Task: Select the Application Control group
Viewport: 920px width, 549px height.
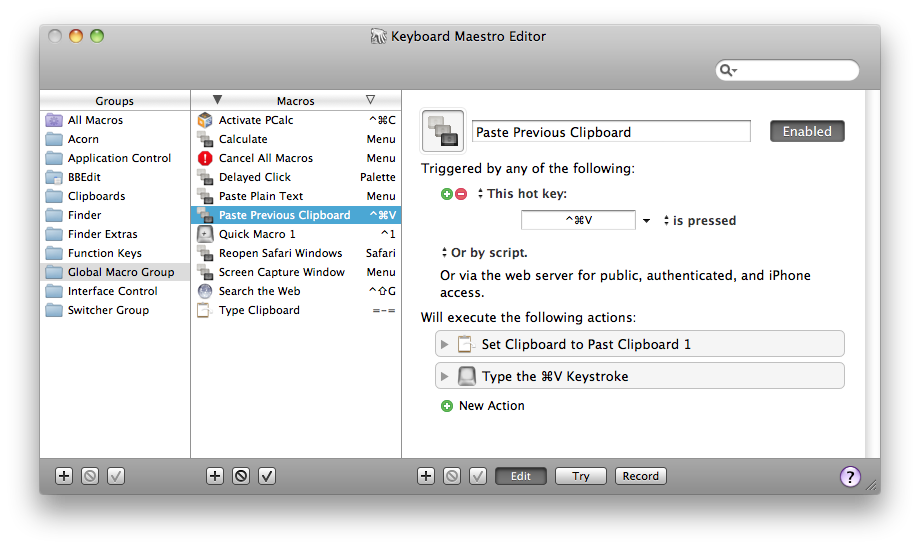Action: click(114, 158)
